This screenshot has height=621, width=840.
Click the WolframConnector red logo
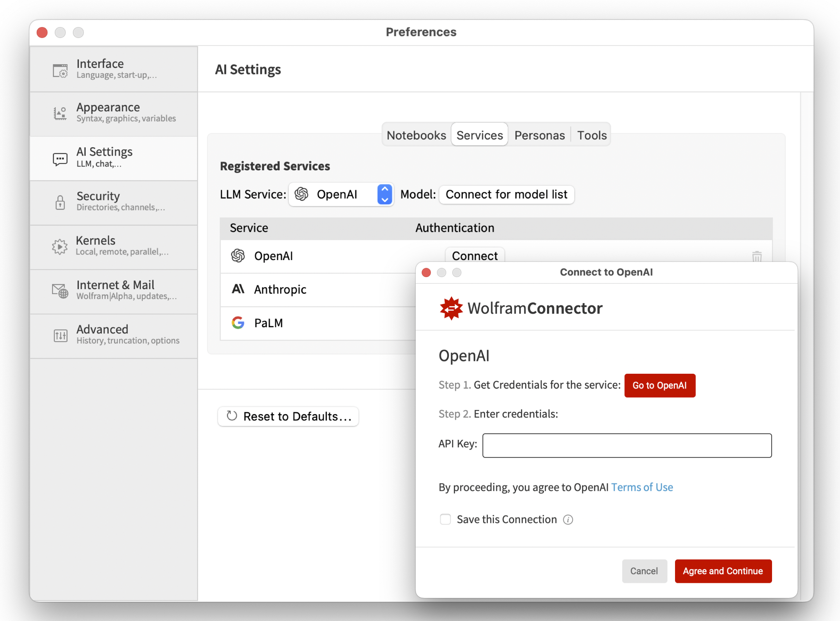tap(451, 308)
